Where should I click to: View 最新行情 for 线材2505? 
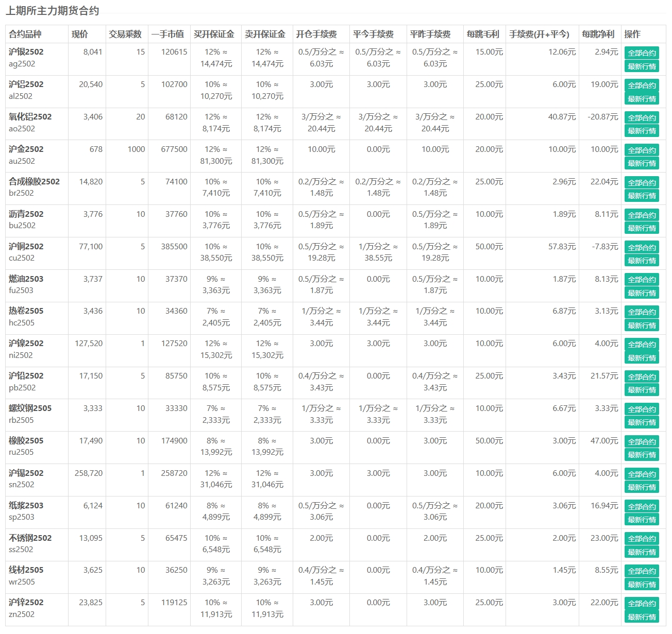pos(642,585)
